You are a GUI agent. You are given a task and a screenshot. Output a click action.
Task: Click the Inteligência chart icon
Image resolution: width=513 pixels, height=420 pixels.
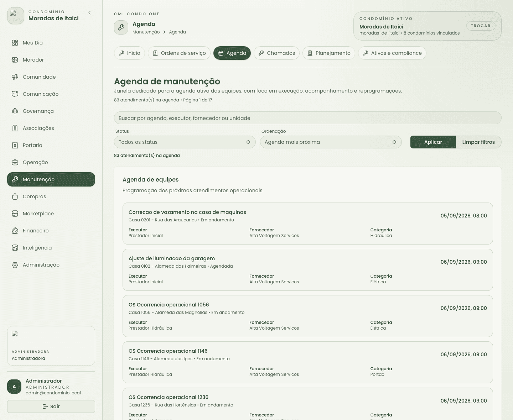(x=15, y=248)
